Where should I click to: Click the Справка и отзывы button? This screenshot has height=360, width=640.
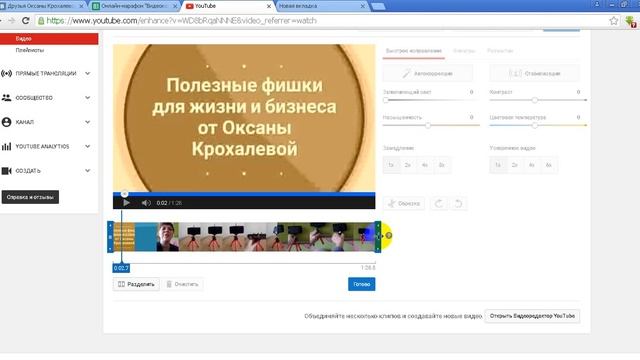point(30,197)
